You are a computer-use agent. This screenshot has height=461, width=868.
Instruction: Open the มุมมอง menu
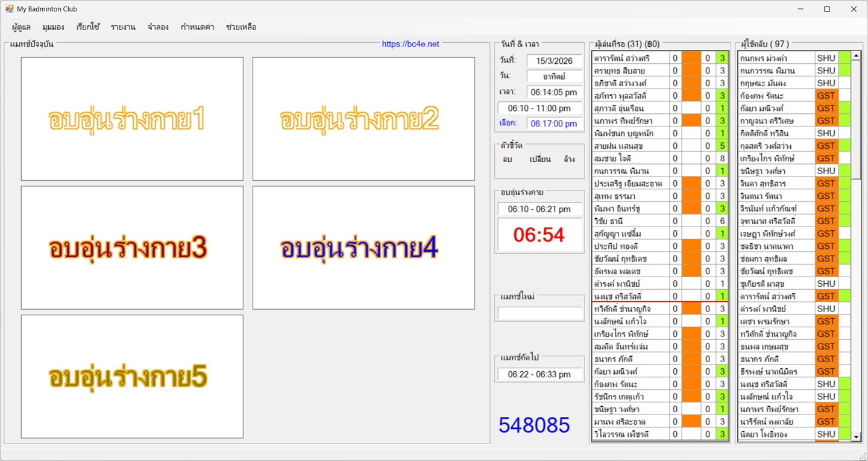click(x=54, y=27)
